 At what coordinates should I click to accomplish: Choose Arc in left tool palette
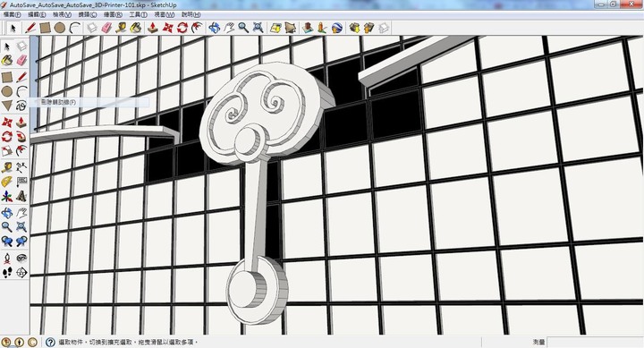(x=21, y=91)
